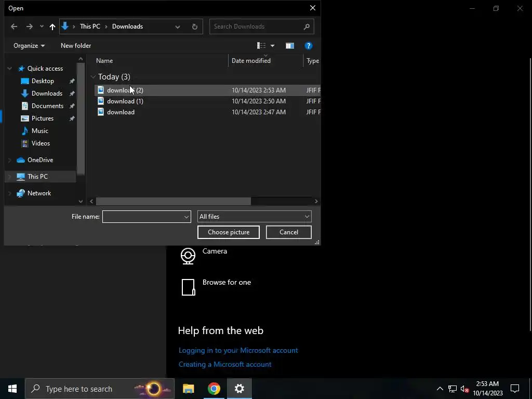Click the Choose picture button
532x399 pixels.
(229, 232)
